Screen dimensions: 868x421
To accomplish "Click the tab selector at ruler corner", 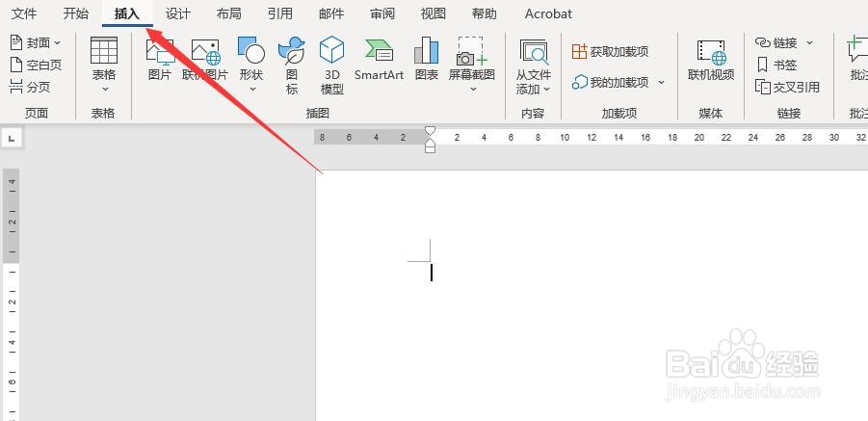I will point(13,138).
